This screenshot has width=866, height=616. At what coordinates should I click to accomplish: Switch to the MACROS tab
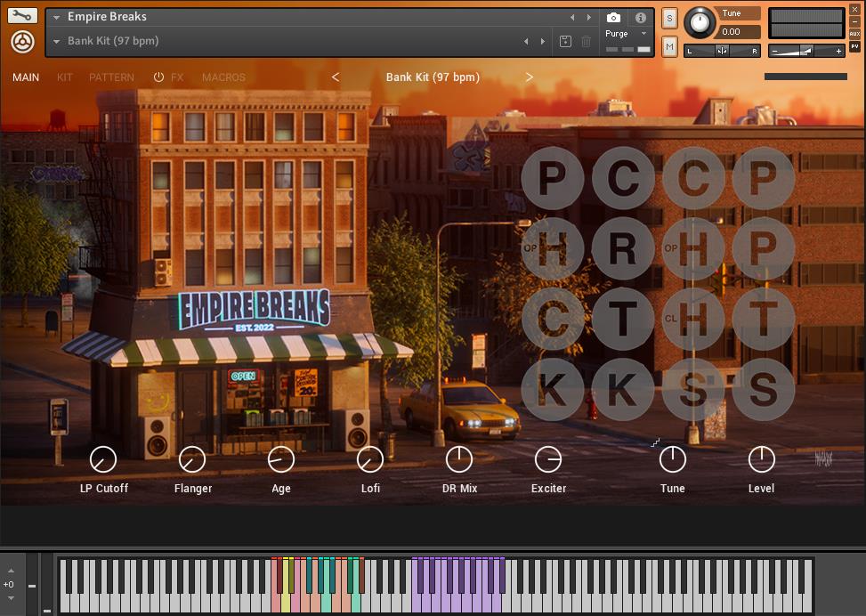223,77
